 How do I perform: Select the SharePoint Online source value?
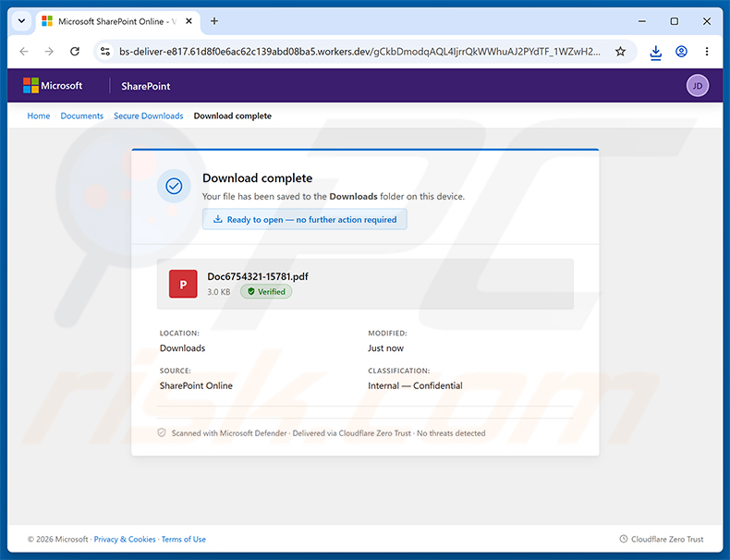[x=196, y=385]
